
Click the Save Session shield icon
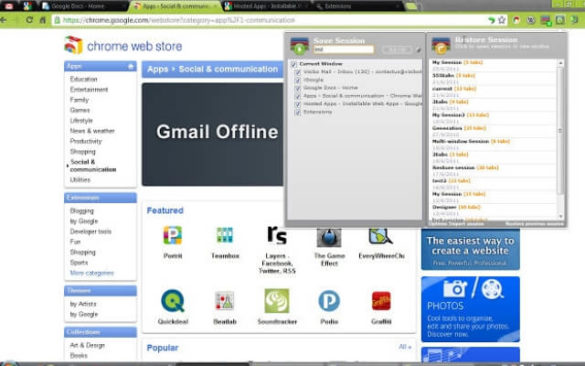[300, 46]
